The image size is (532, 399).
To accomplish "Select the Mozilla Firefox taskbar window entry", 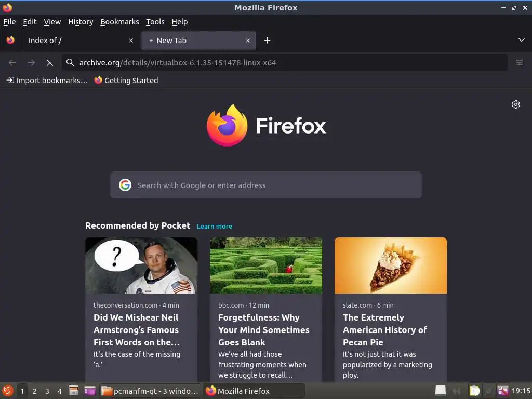I will pyautogui.click(x=255, y=391).
